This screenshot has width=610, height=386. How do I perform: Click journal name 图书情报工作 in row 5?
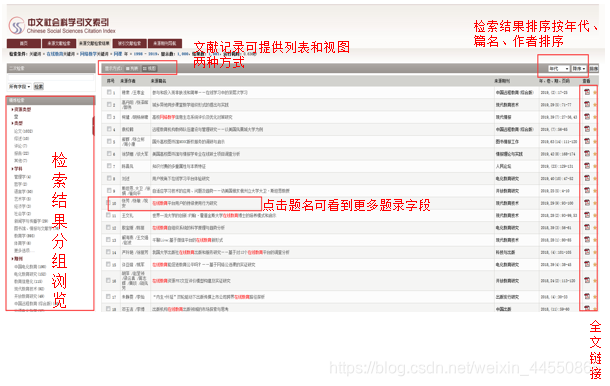coord(507,142)
